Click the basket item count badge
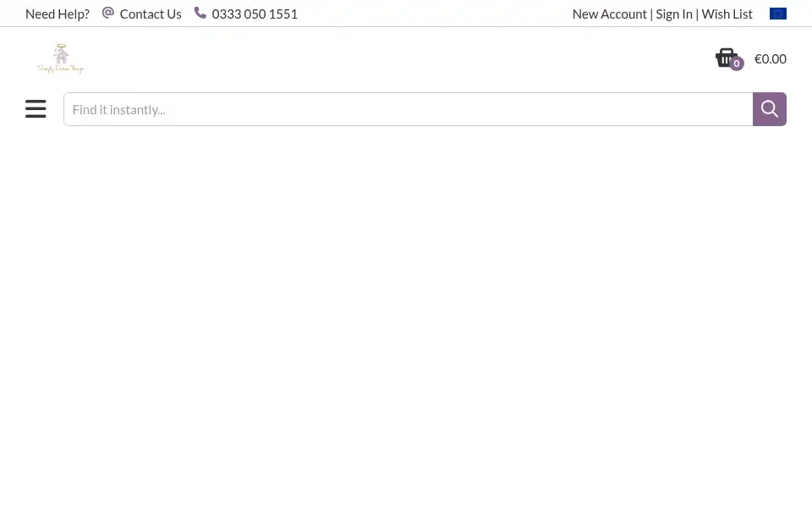This screenshot has height=508, width=812. tap(737, 63)
